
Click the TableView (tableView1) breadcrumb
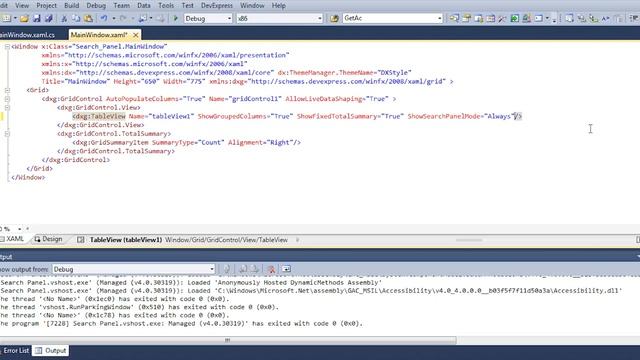pyautogui.click(x=126, y=240)
